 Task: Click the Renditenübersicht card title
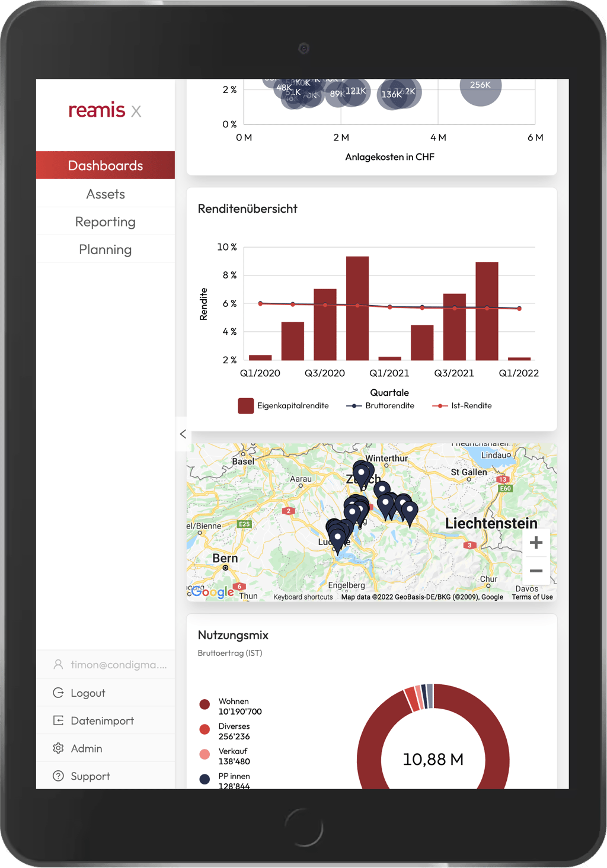[x=248, y=209]
